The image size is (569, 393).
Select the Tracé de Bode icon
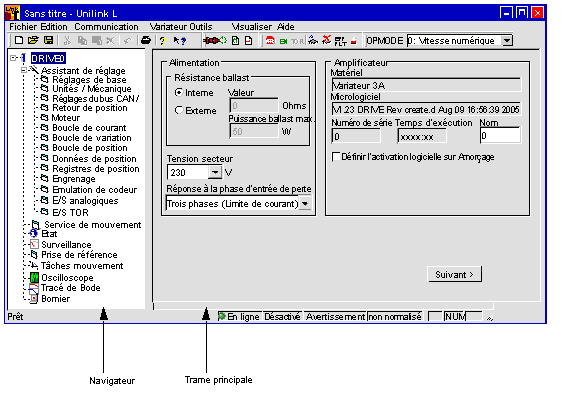click(34, 289)
